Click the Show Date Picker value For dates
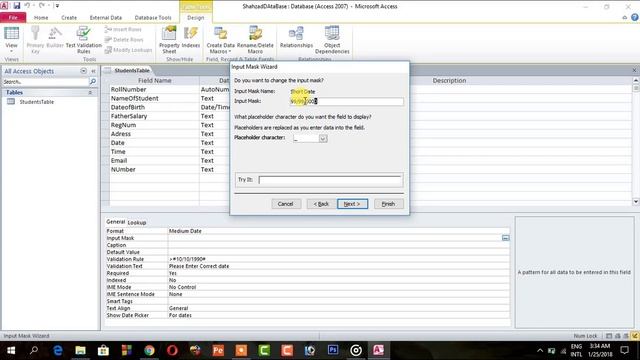Viewport: 640px width, 360px height. pyautogui.click(x=338, y=316)
